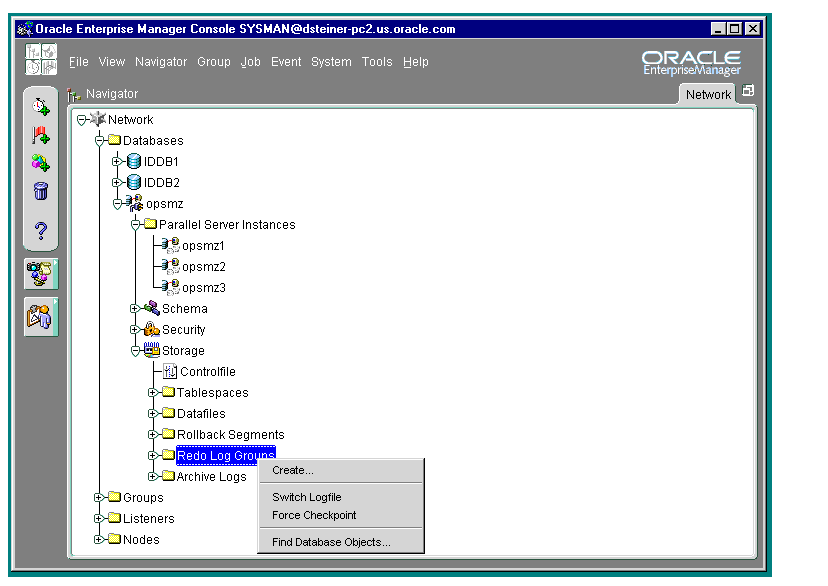Choose Switch Logfile from context menu
The height and width of the screenshot is (586, 828).
pos(306,497)
